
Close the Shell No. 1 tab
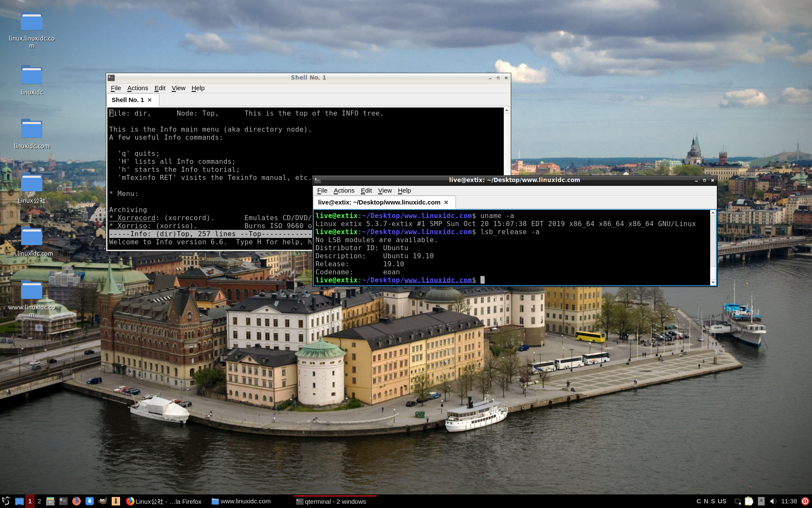pos(150,100)
